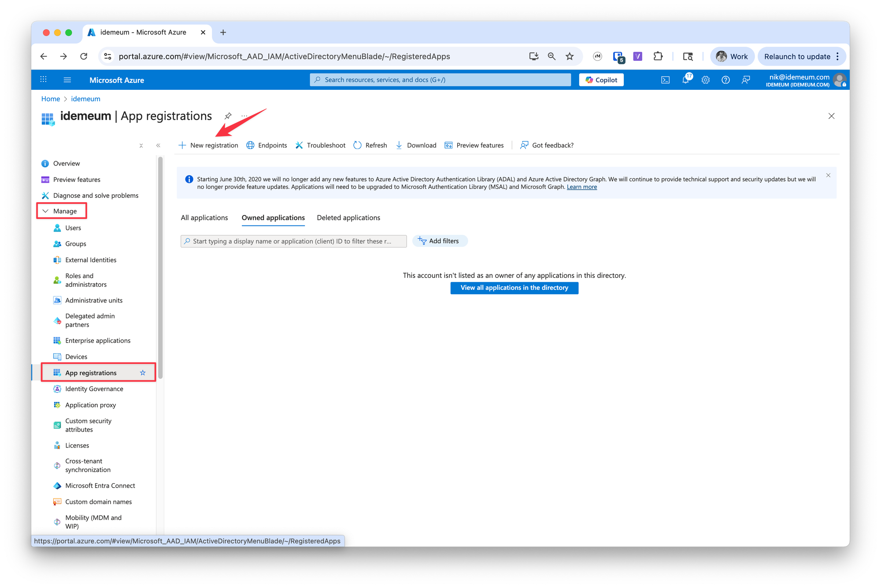Open Endpoints
881x588 pixels.
pos(267,145)
